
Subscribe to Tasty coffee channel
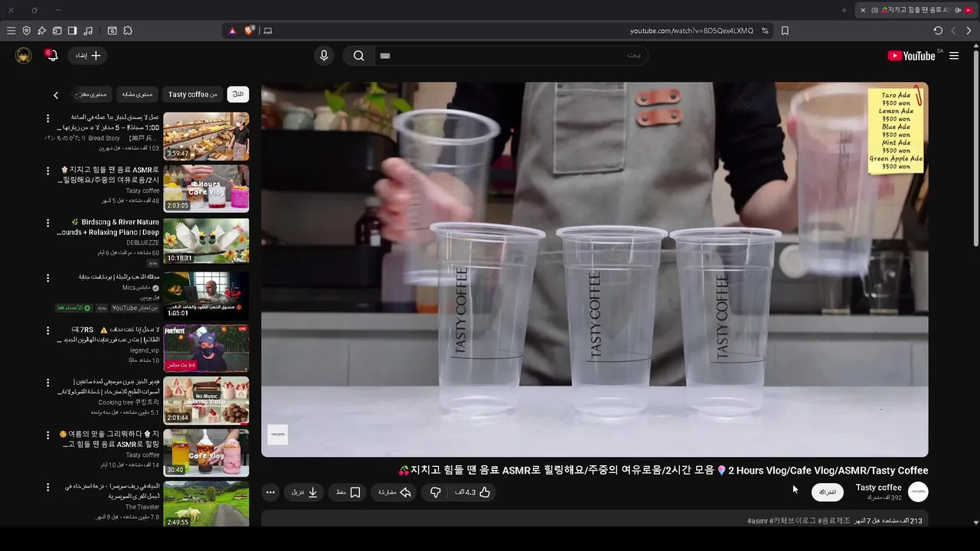tap(828, 492)
